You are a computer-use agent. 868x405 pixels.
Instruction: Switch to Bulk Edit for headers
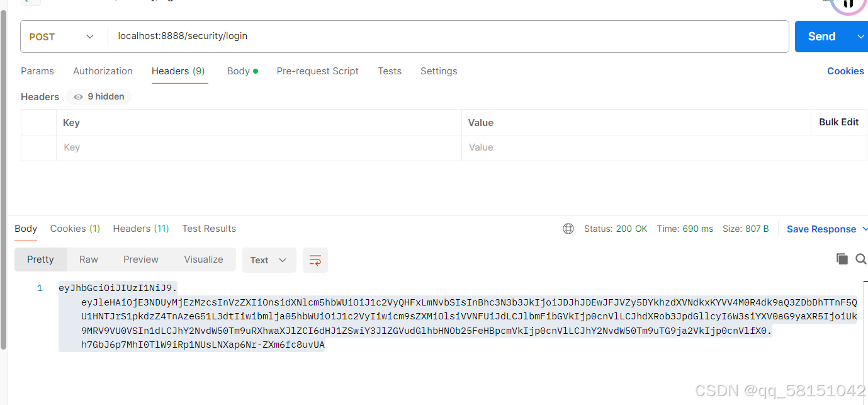click(x=838, y=122)
